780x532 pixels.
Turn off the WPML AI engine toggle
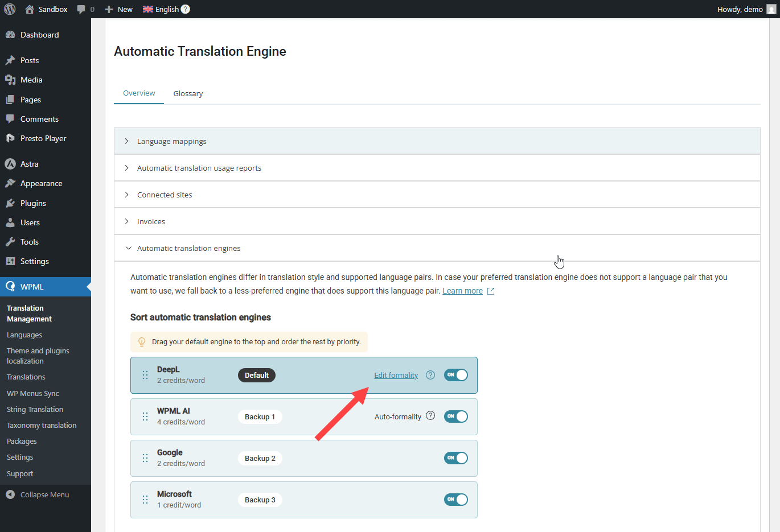(x=456, y=416)
